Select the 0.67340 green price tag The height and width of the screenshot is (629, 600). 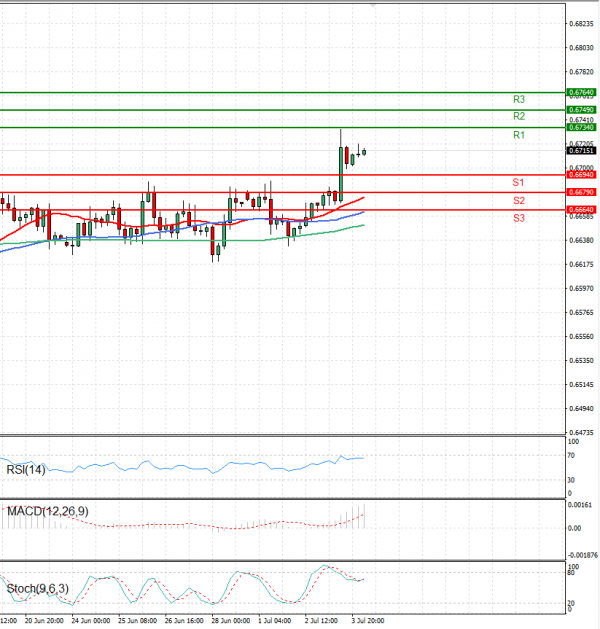(581, 128)
